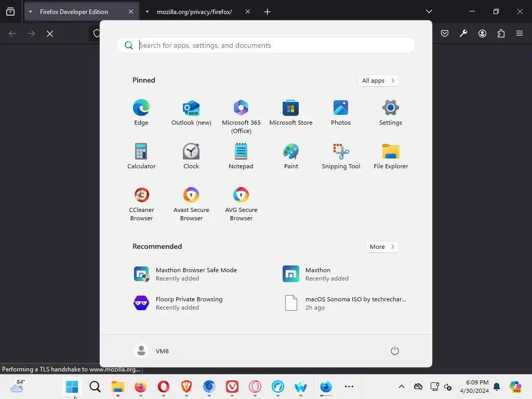
Task: Show More recommended items
Action: tap(382, 247)
